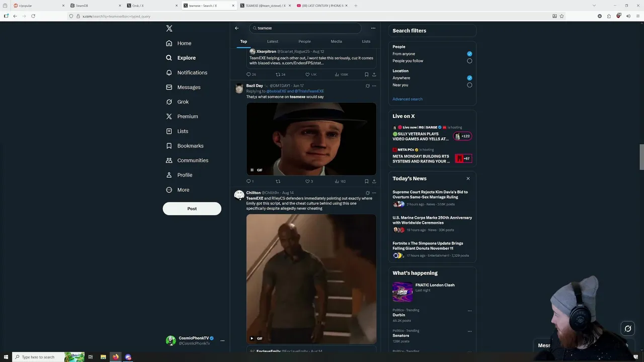Open the Bookmarks icon in the sidebar
This screenshot has height=362, width=644.
[x=169, y=146]
